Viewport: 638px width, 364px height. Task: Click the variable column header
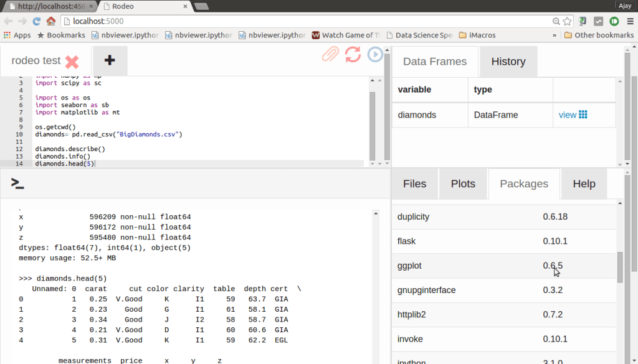pyautogui.click(x=430, y=90)
